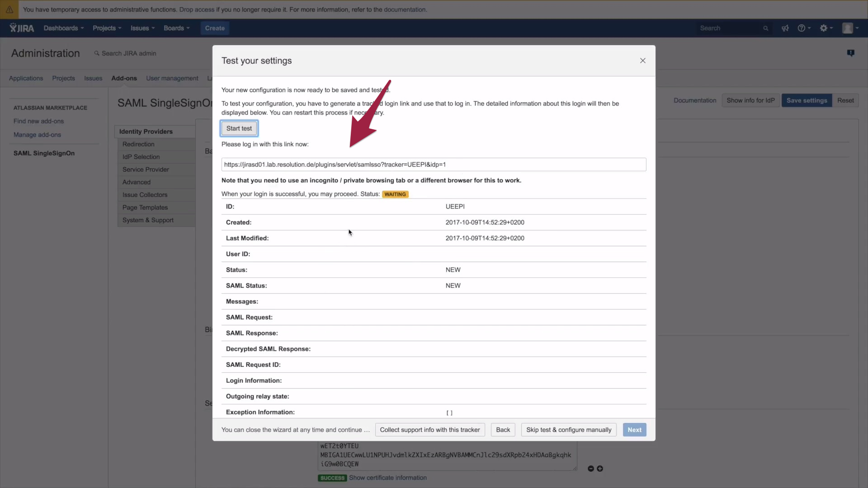This screenshot has width=868, height=488.
Task: Open the Boards dropdown menu
Action: [x=176, y=28]
